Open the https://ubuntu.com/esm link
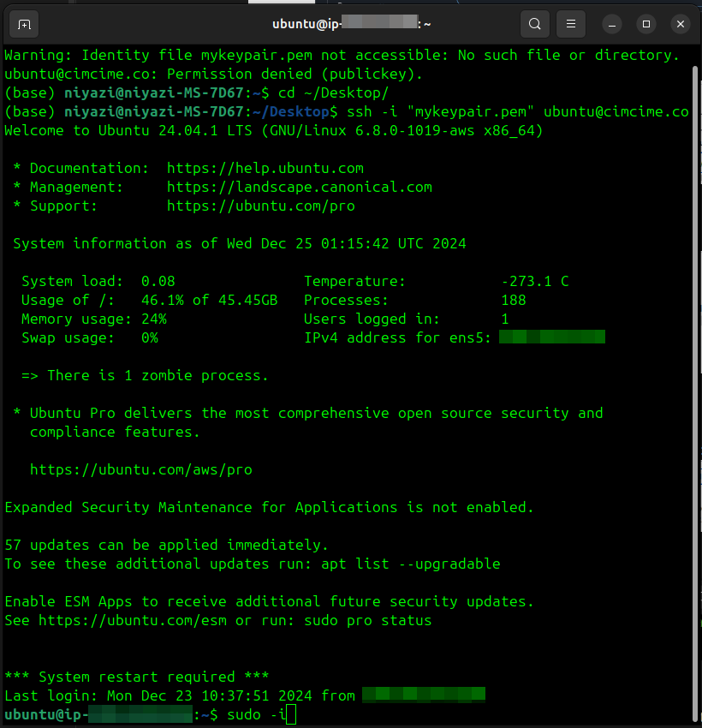 point(133,620)
